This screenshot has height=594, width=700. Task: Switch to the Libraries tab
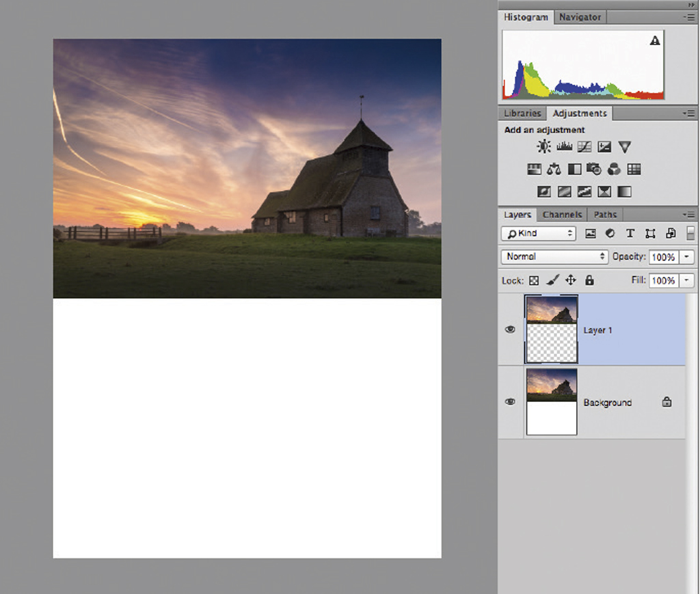[522, 113]
